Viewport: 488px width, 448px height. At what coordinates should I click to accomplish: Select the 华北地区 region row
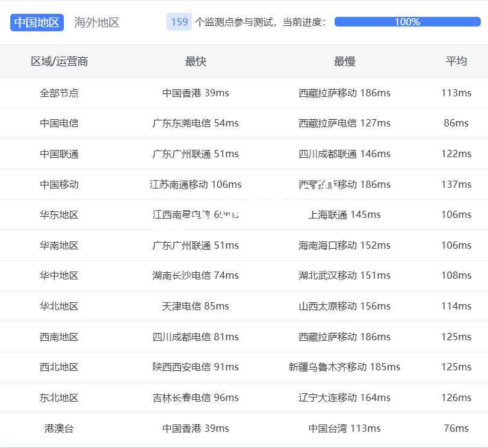click(60, 306)
